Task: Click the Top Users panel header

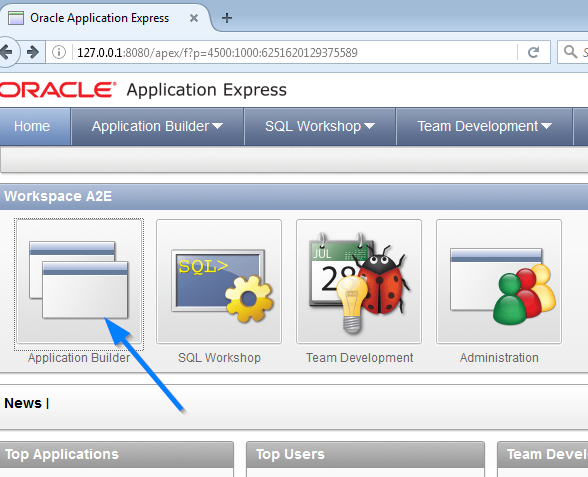Action: pos(365,454)
